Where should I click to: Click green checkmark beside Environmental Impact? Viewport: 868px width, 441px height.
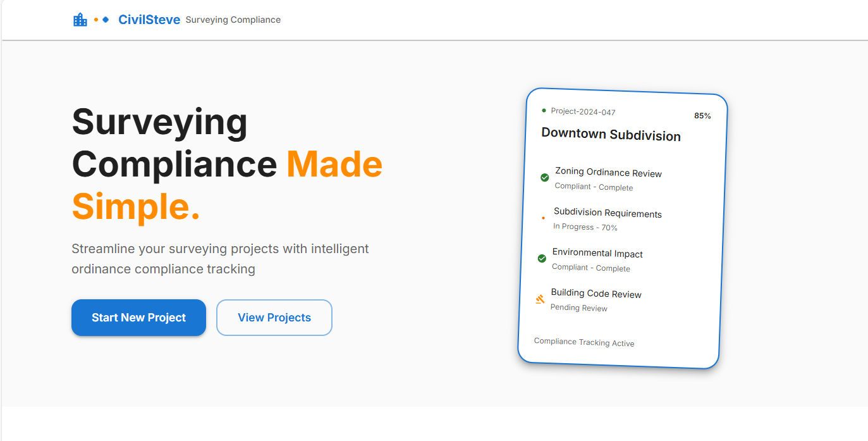tap(542, 258)
